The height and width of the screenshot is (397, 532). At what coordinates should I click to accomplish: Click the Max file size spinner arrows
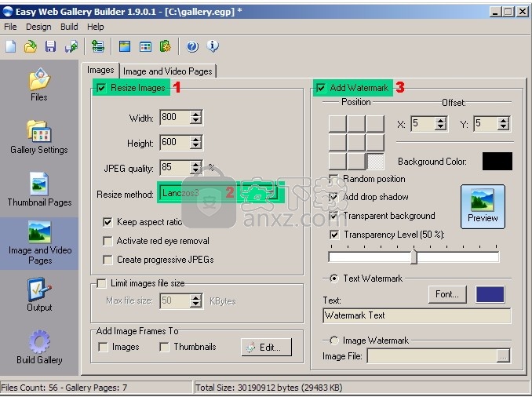coord(195,301)
